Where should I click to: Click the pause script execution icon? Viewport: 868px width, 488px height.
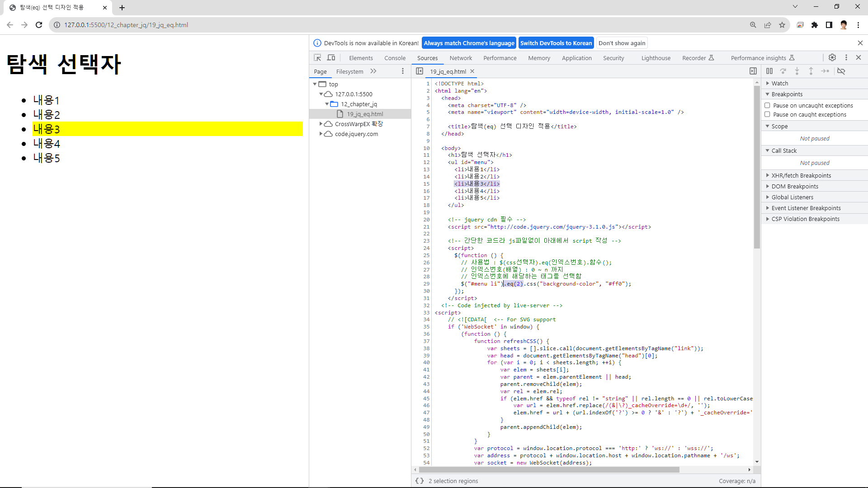tap(769, 71)
